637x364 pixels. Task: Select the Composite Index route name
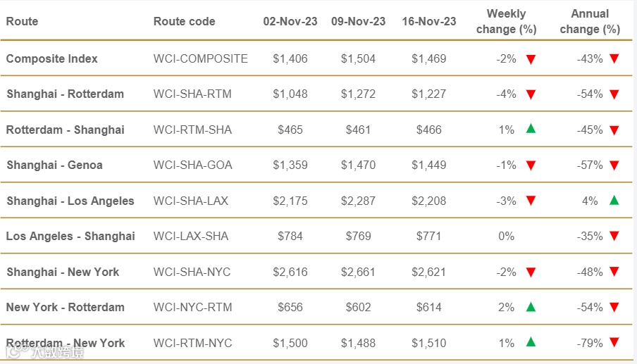click(52, 58)
